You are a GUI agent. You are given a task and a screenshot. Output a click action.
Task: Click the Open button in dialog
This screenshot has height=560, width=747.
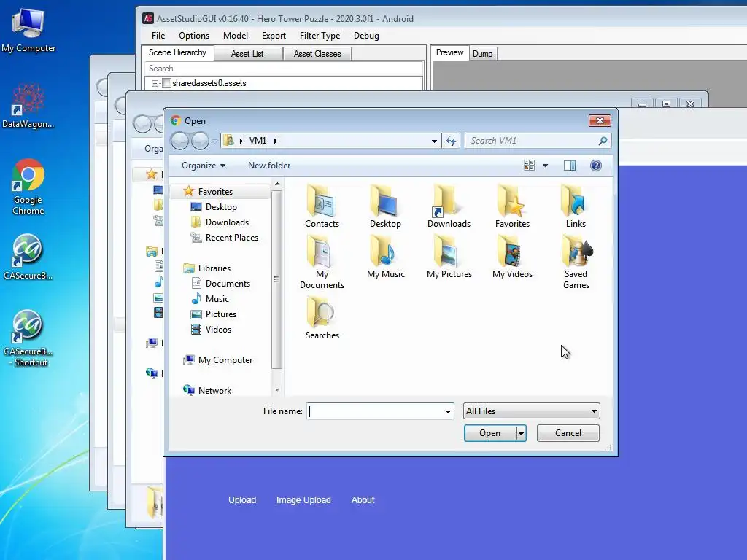point(489,433)
